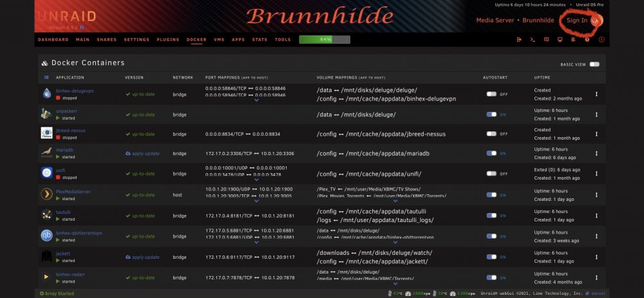Open the MAIN tab
This screenshot has width=644, height=298.
(82, 40)
